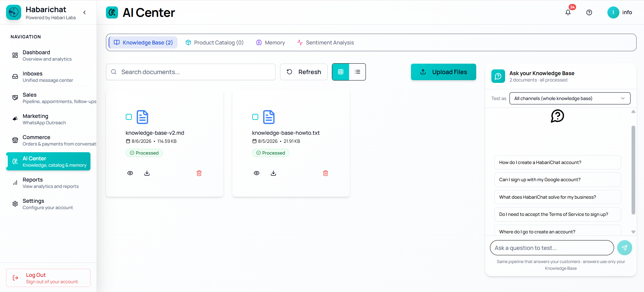Click the Log Out button
Image resolution: width=644 pixels, height=292 pixels.
[48, 278]
